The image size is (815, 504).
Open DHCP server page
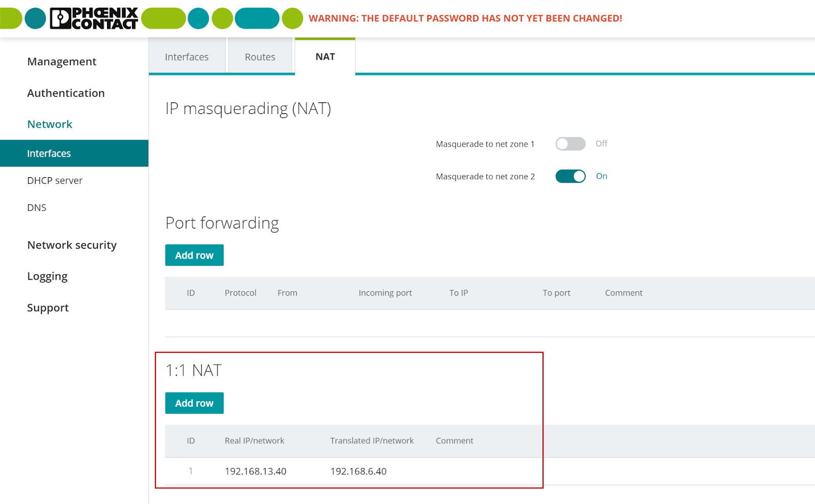click(x=55, y=181)
